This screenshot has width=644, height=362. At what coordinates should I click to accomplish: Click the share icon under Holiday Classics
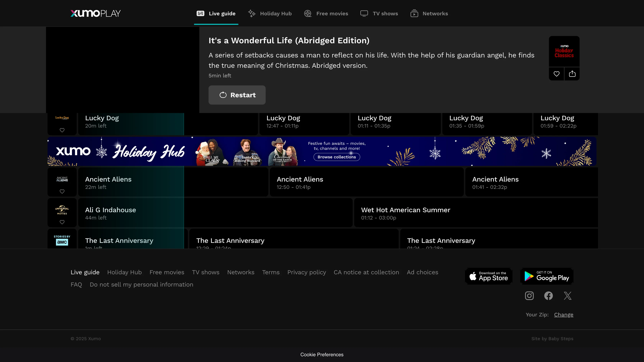click(572, 74)
